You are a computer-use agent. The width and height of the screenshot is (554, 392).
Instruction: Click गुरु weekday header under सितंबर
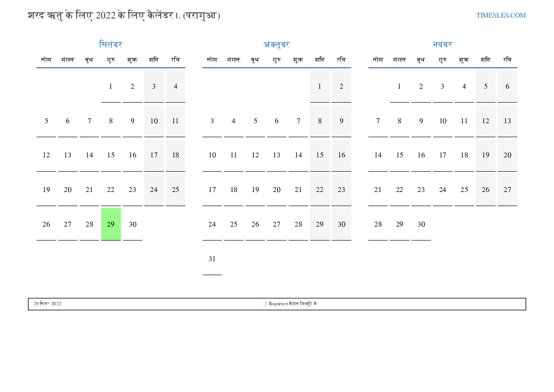point(110,60)
